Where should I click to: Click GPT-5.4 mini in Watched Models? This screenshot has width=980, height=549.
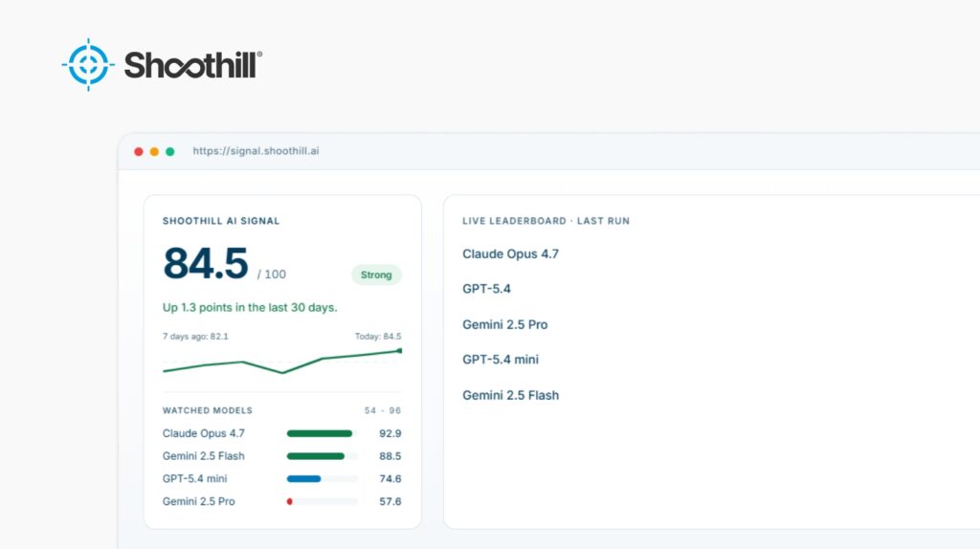[x=195, y=478]
